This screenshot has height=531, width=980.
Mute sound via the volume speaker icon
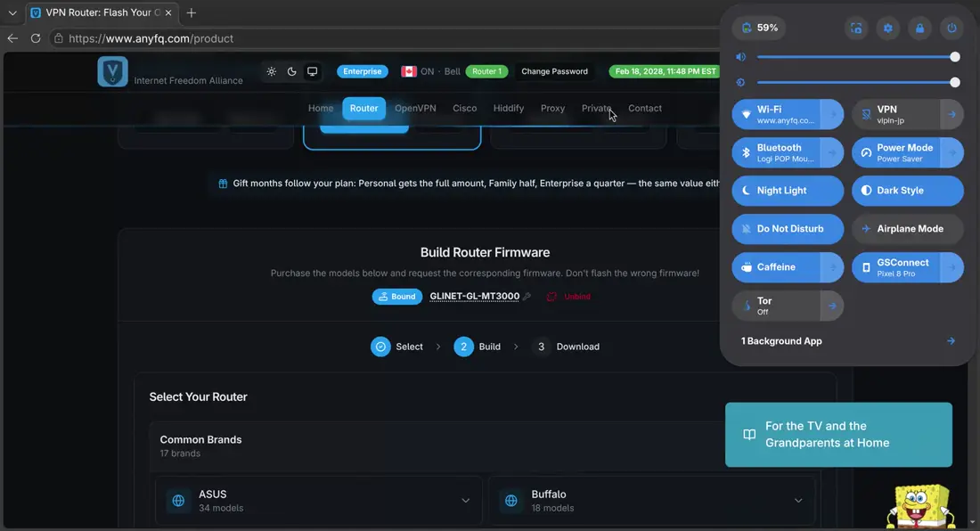click(x=740, y=57)
